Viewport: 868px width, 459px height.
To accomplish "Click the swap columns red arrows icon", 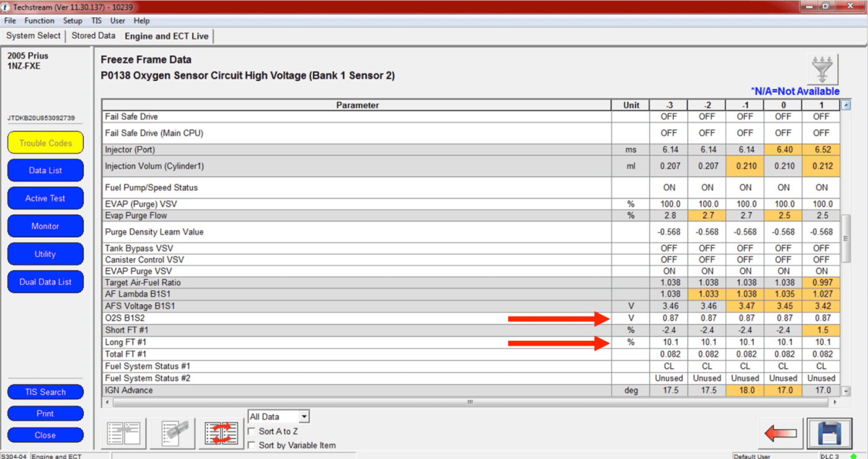I will click(x=222, y=434).
